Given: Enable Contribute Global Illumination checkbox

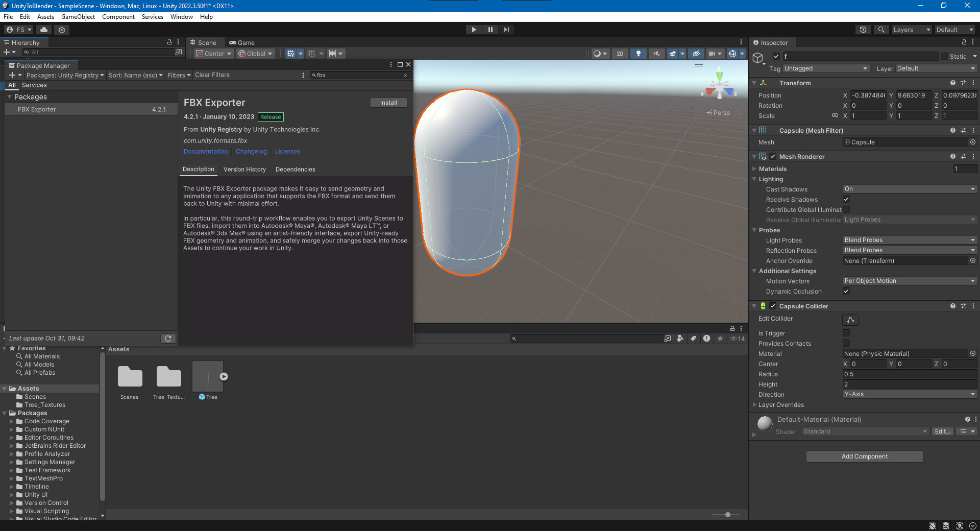Looking at the screenshot, I should (846, 209).
